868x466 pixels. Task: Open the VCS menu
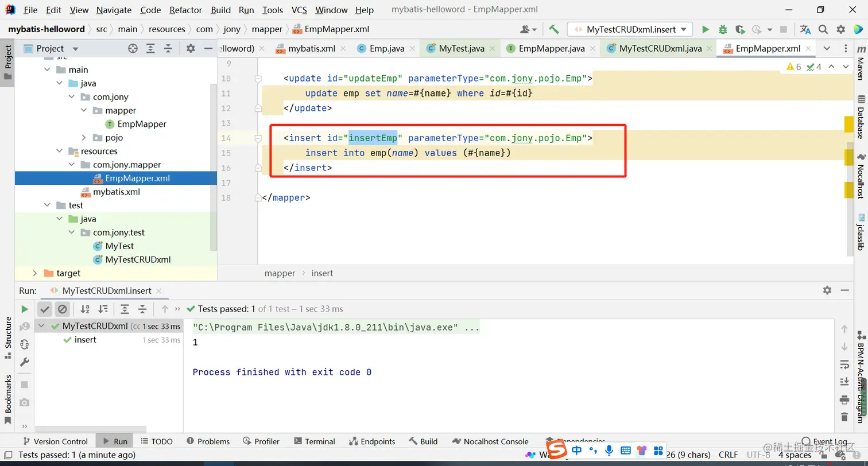[x=299, y=10]
